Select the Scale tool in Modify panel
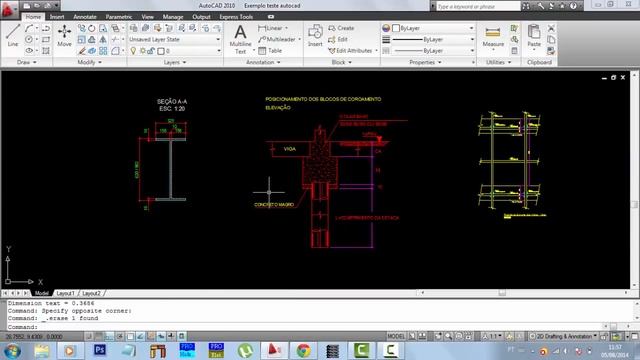Image resolution: width=640 pixels, height=360 pixels. [82, 40]
